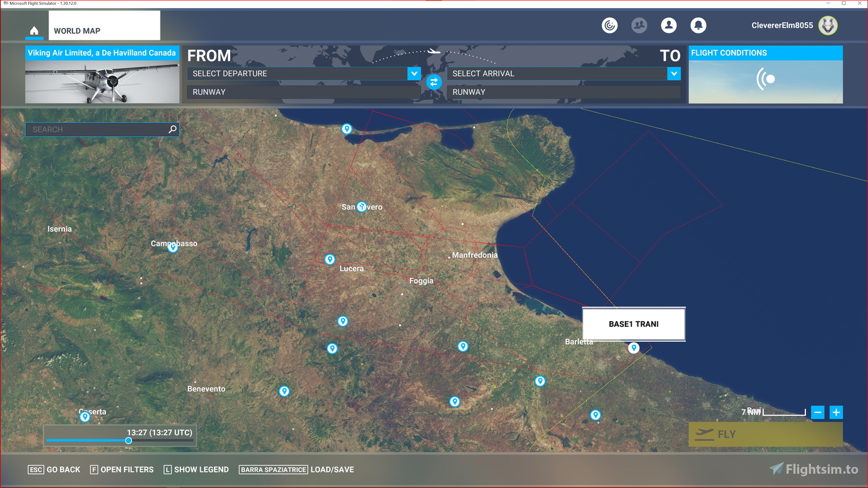Open the friends/group panel icon

[x=639, y=25]
